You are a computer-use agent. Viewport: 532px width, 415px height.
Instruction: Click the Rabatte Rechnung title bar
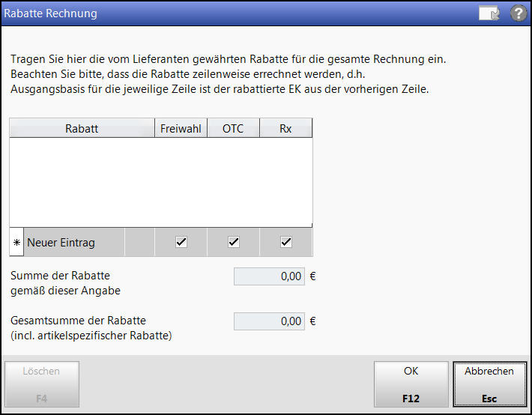(x=238, y=13)
